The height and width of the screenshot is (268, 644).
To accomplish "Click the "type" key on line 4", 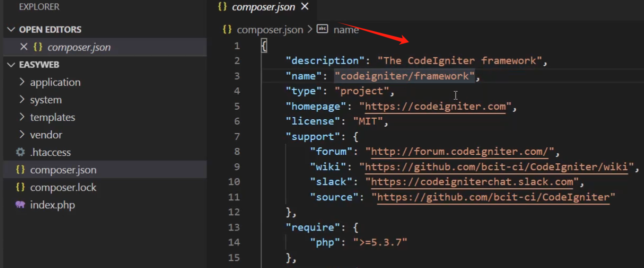I will pos(303,91).
